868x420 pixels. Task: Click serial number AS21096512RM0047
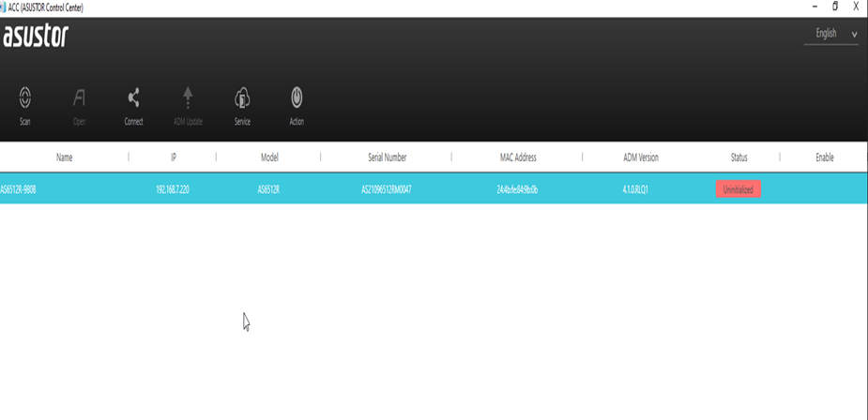click(x=387, y=189)
